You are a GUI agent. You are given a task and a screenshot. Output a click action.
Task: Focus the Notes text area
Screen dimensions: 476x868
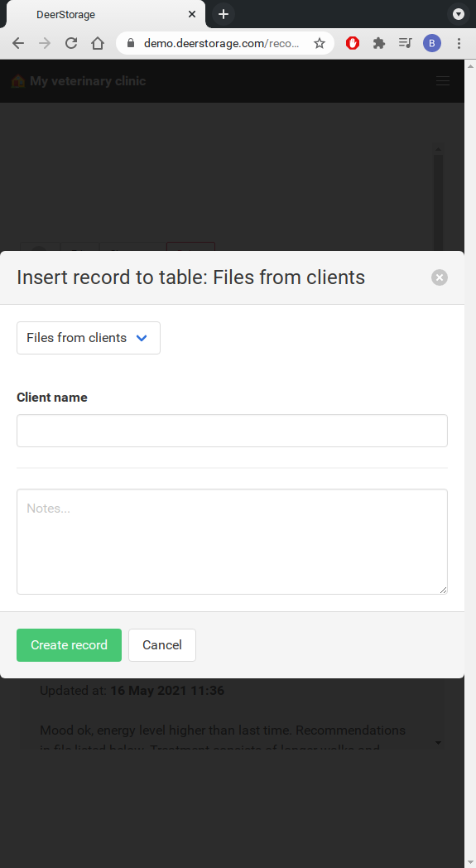[232, 542]
